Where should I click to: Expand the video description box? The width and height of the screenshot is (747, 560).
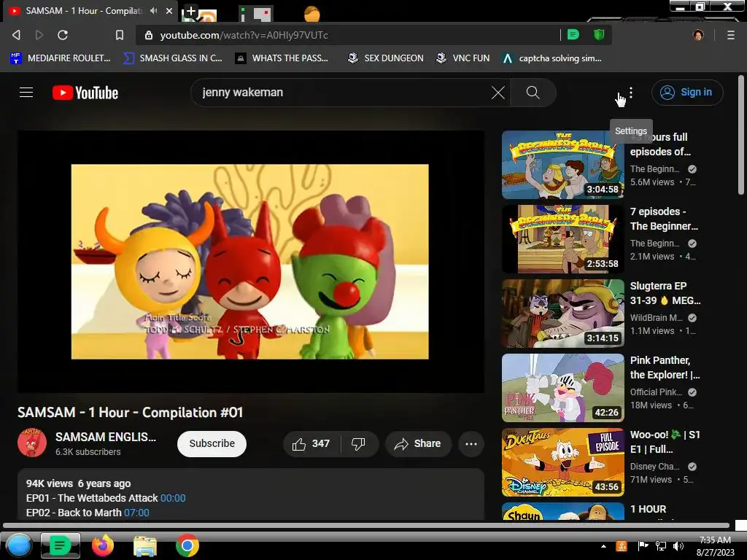pos(251,494)
